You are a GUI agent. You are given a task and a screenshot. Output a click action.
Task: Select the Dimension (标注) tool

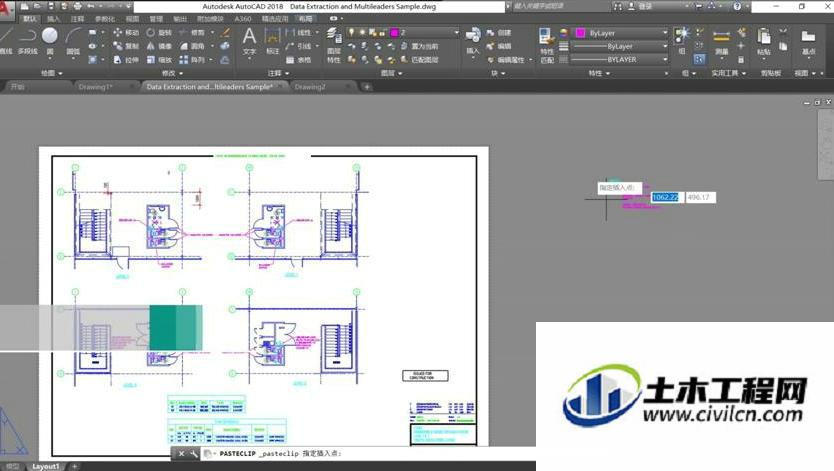[272, 41]
